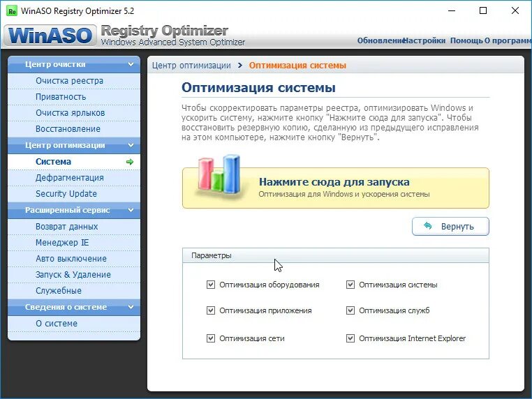Open the Помощь menu
The width and height of the screenshot is (532, 399).
pyautogui.click(x=466, y=40)
